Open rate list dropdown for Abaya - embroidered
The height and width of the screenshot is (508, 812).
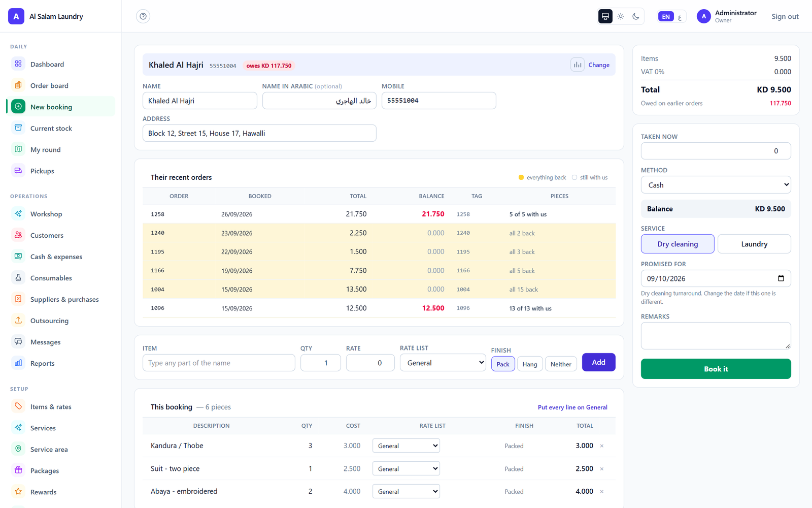406,491
